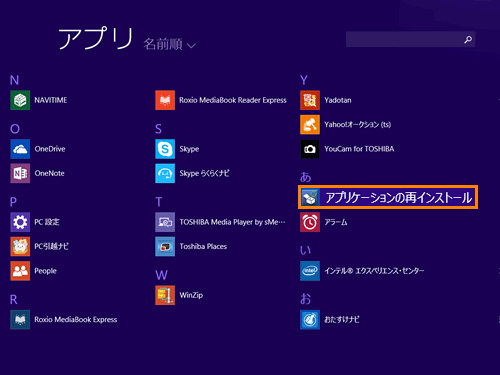This screenshot has height=375, width=500.
Task: Open Yahoo!オークション icon
Action: click(310, 124)
